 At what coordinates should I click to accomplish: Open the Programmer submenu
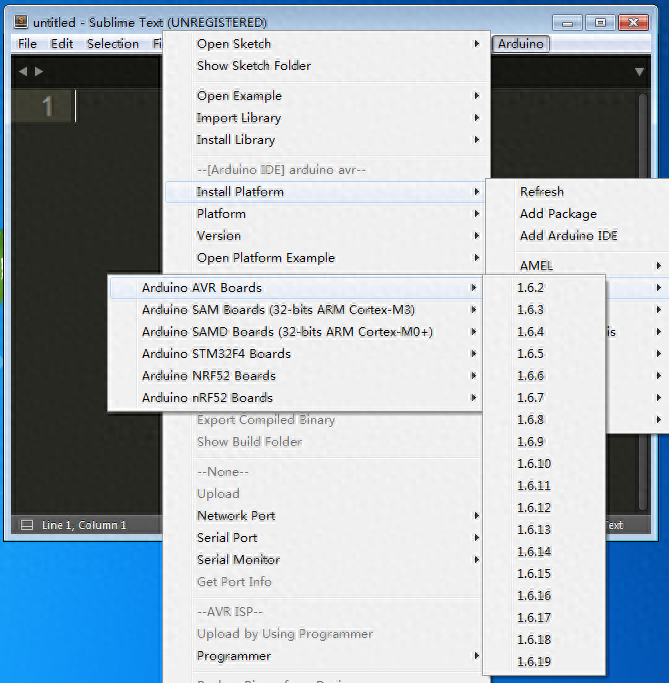[x=324, y=656]
